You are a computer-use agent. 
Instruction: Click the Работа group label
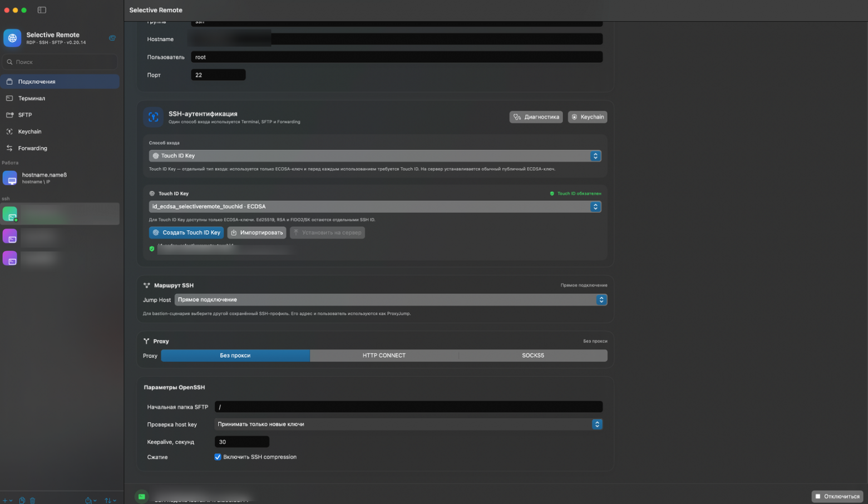pos(10,163)
